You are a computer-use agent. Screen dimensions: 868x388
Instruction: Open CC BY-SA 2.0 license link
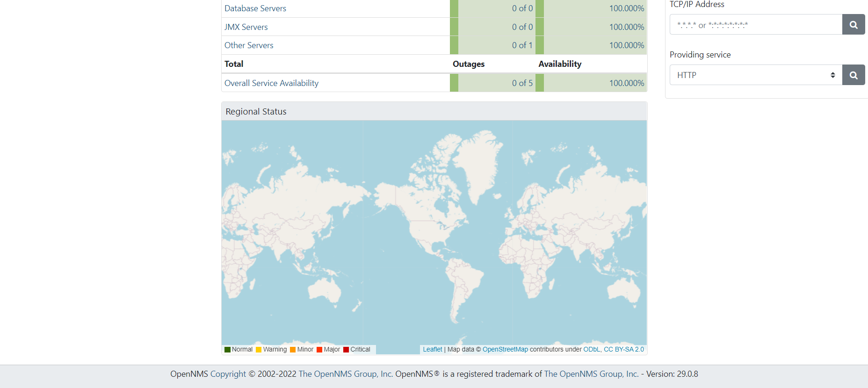(x=624, y=349)
